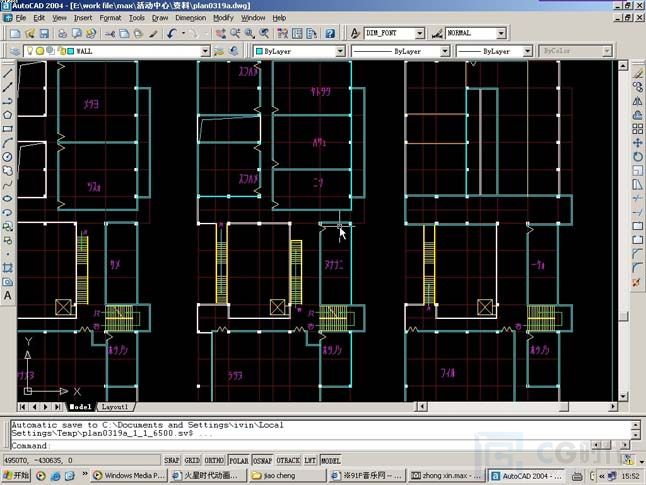This screenshot has width=646, height=485.
Task: Click the Help question mark icon
Action: pyautogui.click(x=330, y=33)
